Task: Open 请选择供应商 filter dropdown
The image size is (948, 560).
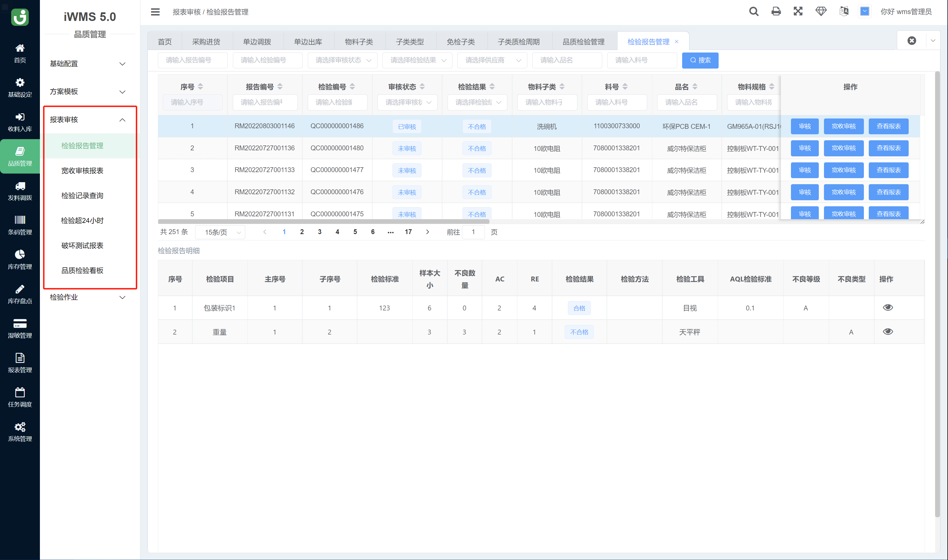Action: 492,60
